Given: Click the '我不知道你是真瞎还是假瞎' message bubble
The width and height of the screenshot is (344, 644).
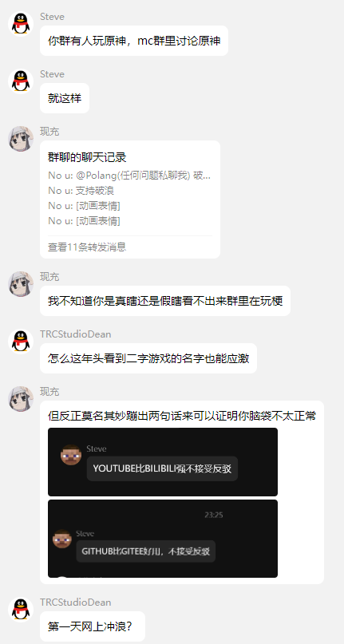Looking at the screenshot, I should 165,301.
